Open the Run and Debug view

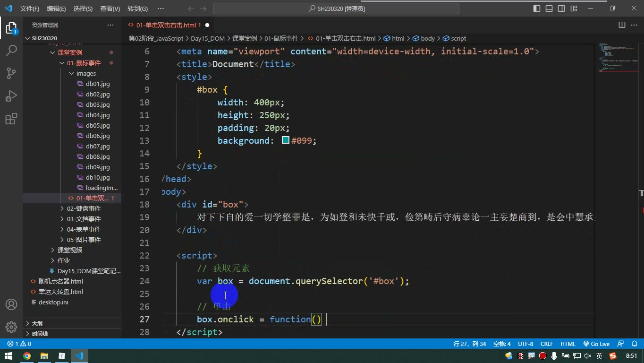(11, 96)
